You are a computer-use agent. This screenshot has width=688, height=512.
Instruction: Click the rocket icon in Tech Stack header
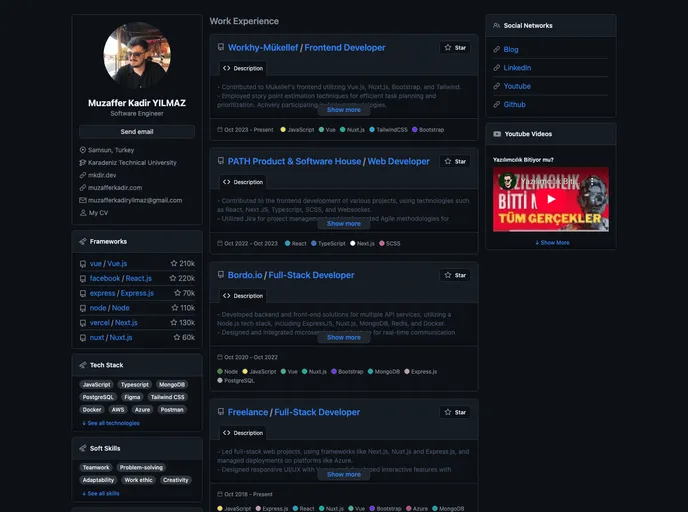tap(82, 365)
